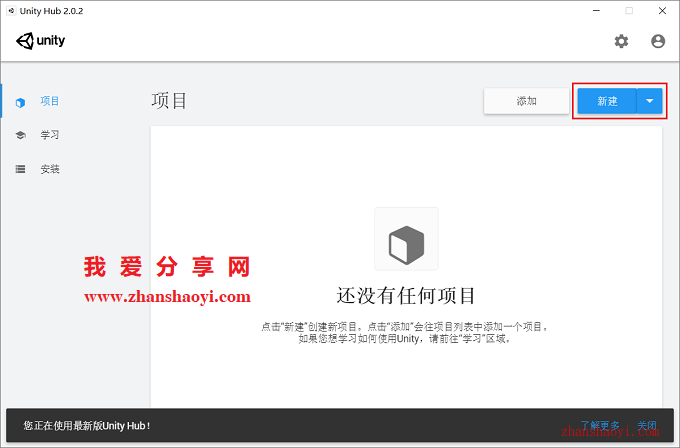Open settings via the gear icon
The height and width of the screenshot is (448, 680).
621,41
